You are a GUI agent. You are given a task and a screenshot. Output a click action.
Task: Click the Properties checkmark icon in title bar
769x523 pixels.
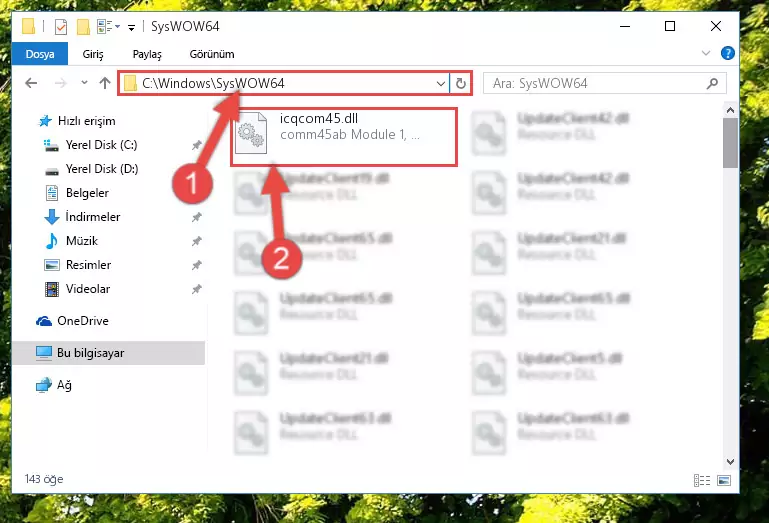(x=61, y=26)
